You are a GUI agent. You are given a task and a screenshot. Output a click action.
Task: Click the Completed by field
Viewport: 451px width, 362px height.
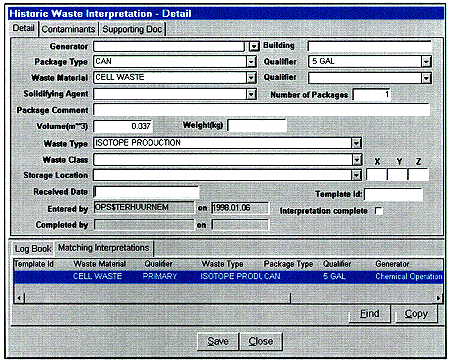(x=144, y=224)
